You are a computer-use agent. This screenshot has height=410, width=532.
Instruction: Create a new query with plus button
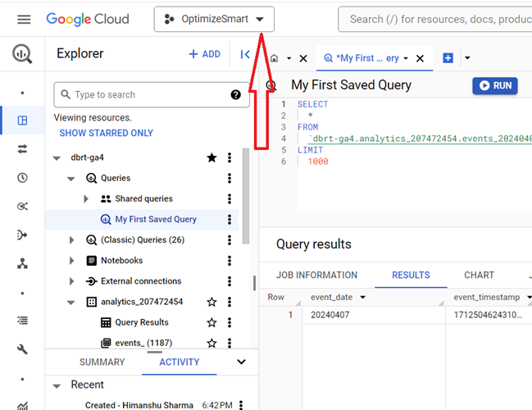click(x=448, y=58)
